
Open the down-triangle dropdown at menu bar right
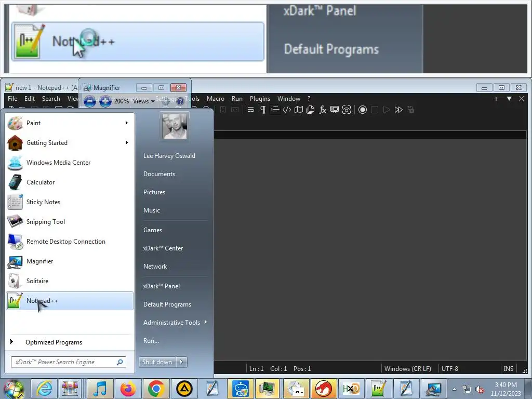pos(509,99)
